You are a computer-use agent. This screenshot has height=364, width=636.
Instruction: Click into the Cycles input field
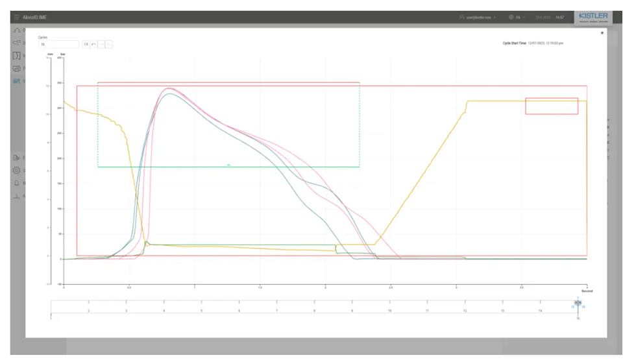59,44
